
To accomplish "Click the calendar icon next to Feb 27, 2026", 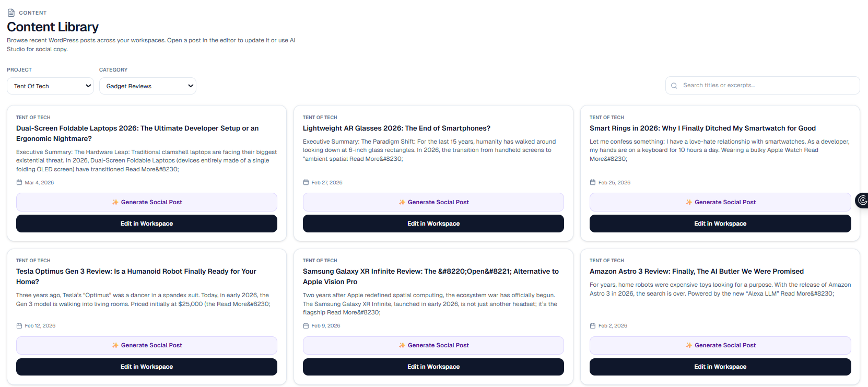I will pos(306,182).
